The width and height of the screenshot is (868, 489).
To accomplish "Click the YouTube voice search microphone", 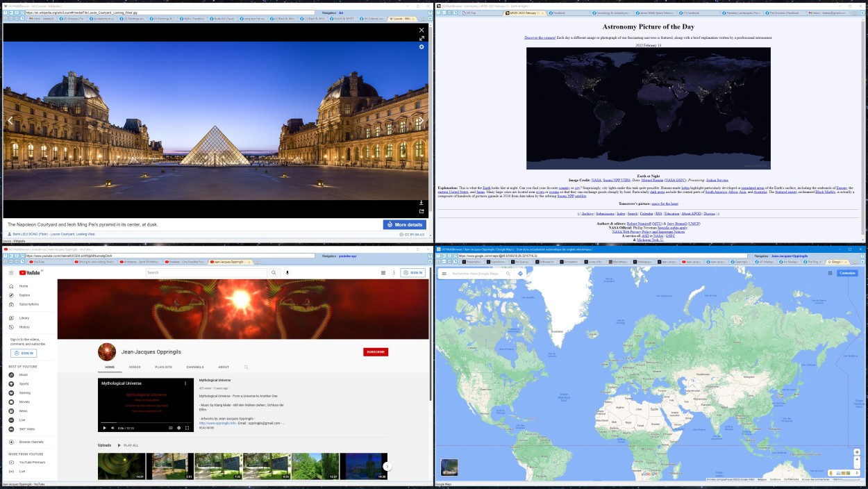I will coord(287,273).
